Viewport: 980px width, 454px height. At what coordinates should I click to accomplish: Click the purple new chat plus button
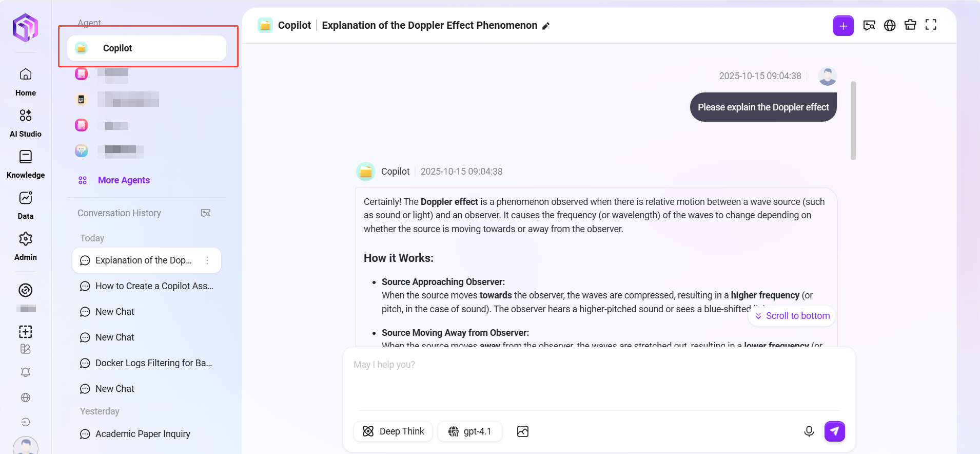point(843,26)
